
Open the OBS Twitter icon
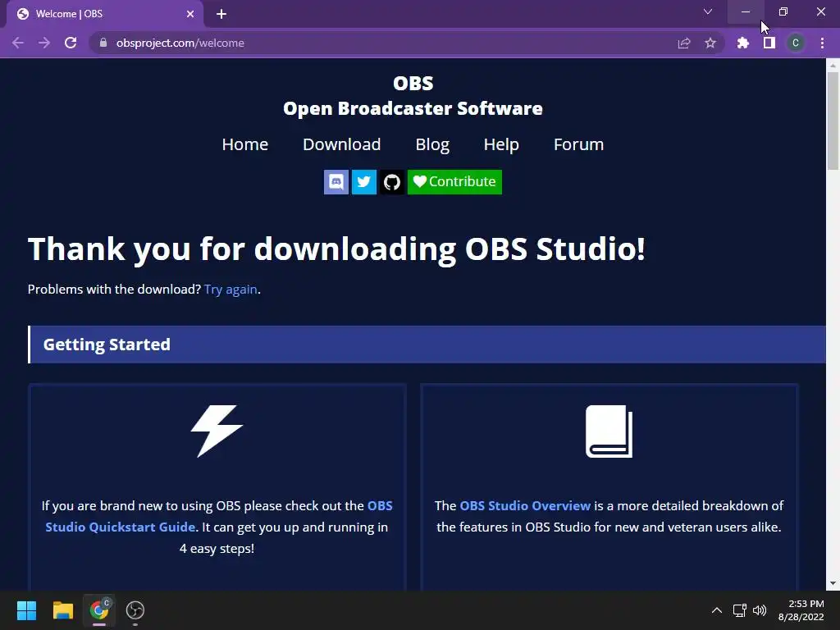point(363,181)
